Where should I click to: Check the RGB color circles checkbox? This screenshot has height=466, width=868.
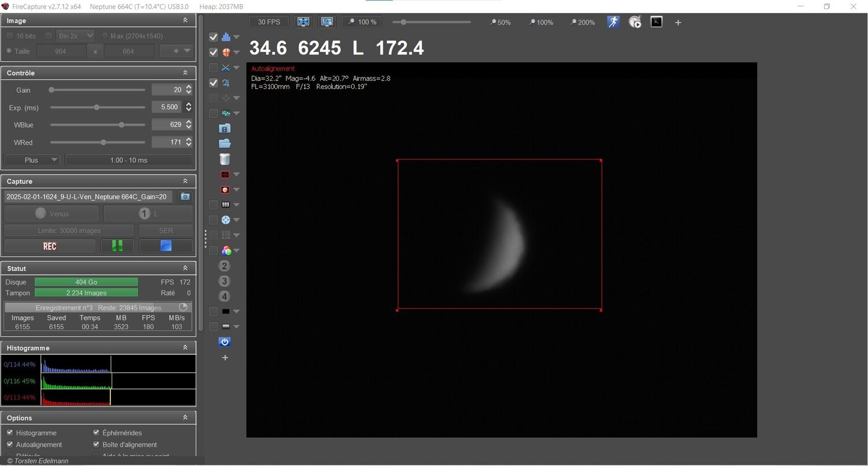pos(214,250)
